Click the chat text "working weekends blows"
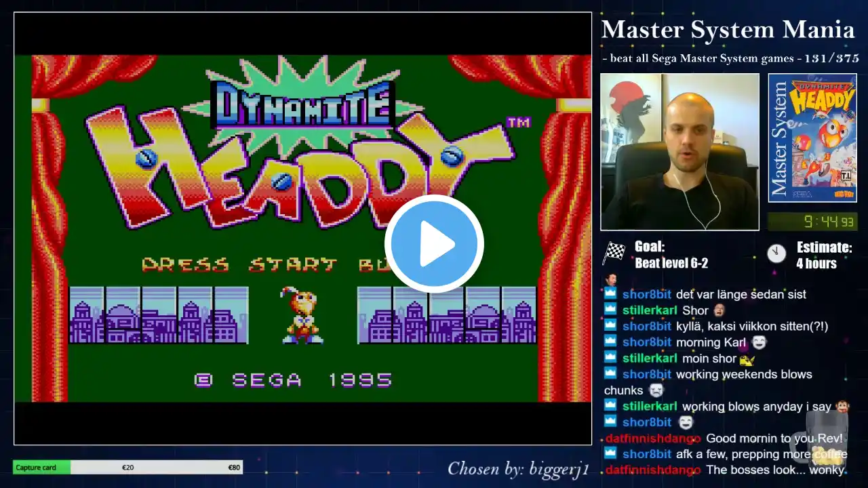 744,374
